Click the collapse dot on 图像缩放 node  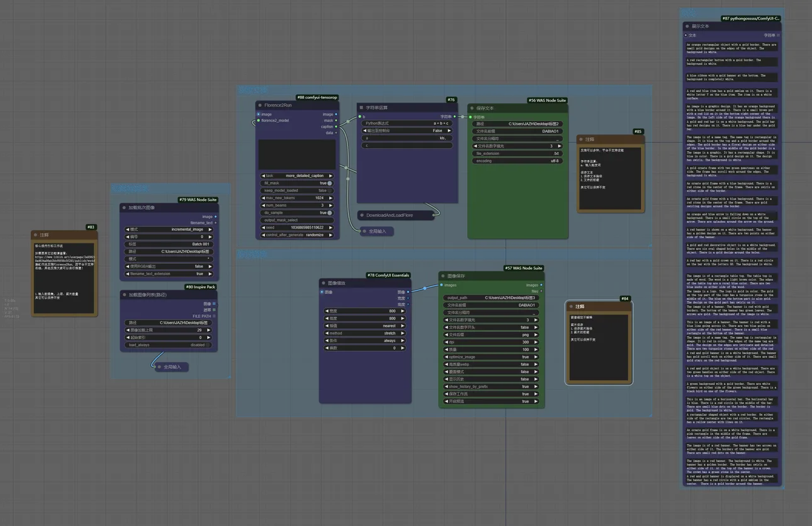(x=323, y=283)
